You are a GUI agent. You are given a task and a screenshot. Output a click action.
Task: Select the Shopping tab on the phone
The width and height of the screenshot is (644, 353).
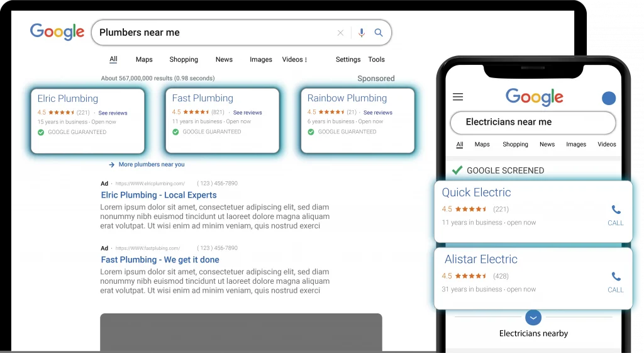(x=515, y=145)
